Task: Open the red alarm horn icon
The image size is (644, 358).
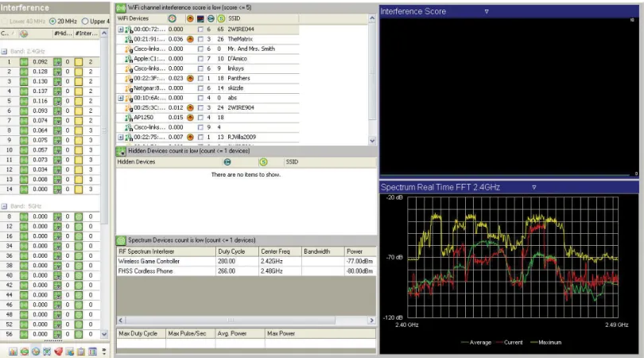Action: point(58,352)
